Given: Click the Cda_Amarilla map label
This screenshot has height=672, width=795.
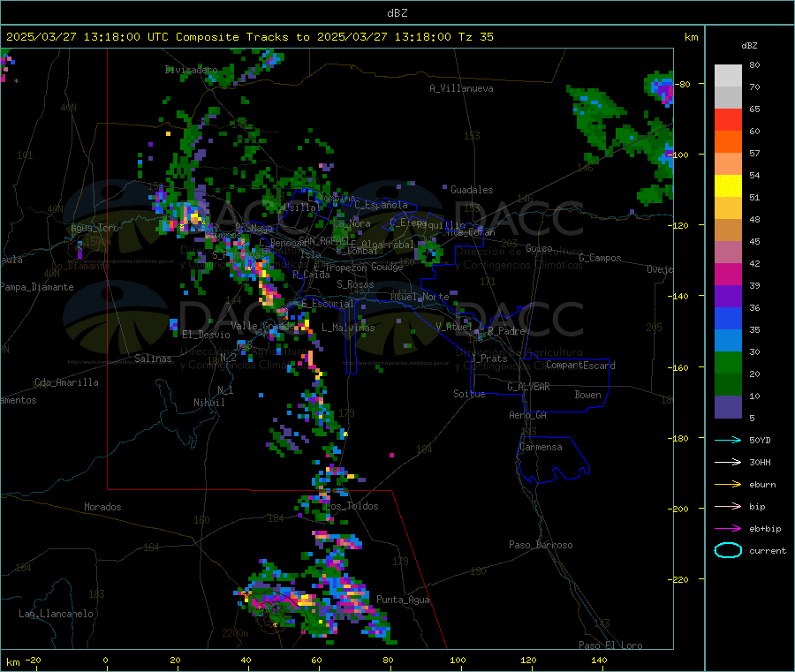Looking at the screenshot, I should [x=66, y=382].
